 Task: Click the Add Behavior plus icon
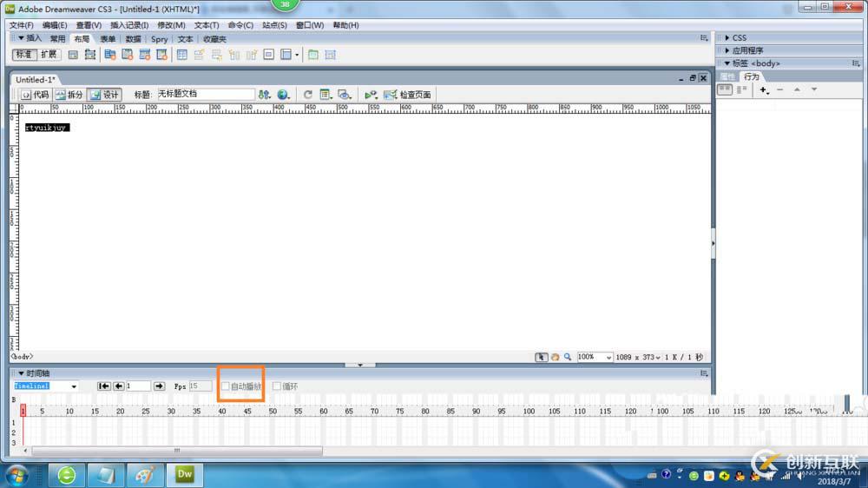click(764, 89)
